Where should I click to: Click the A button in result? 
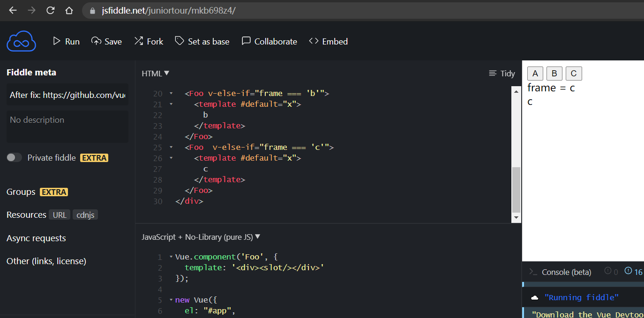535,74
